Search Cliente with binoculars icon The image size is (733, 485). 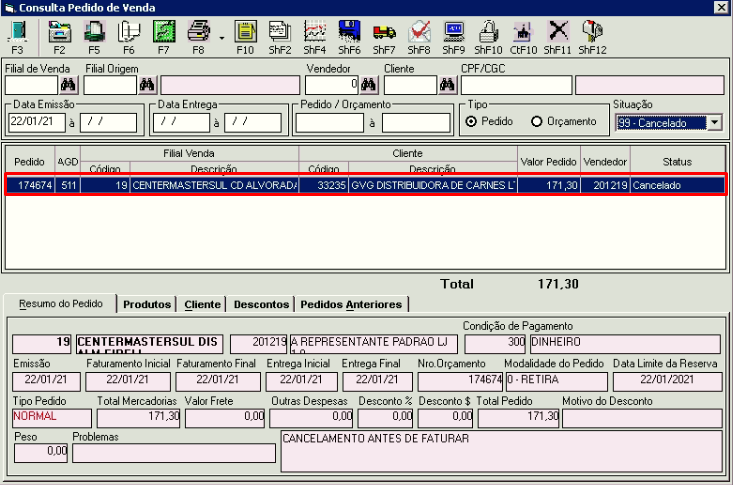pyautogui.click(x=447, y=85)
